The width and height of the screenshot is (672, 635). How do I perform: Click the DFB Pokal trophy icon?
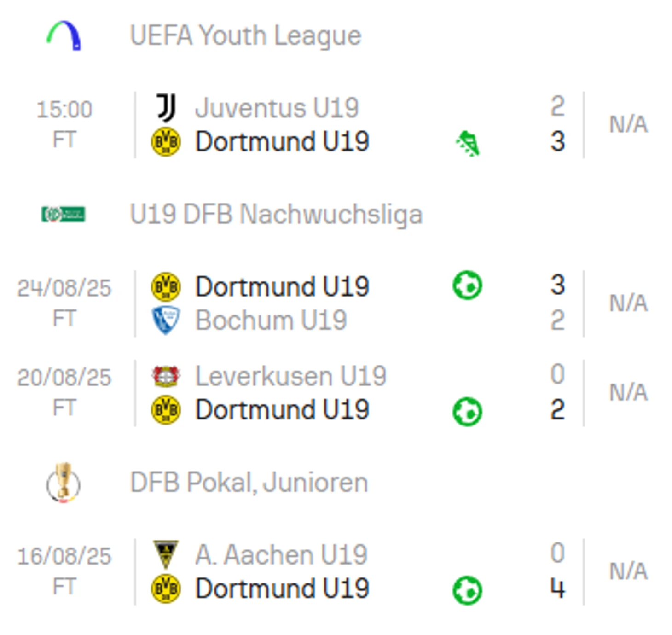[x=64, y=483]
